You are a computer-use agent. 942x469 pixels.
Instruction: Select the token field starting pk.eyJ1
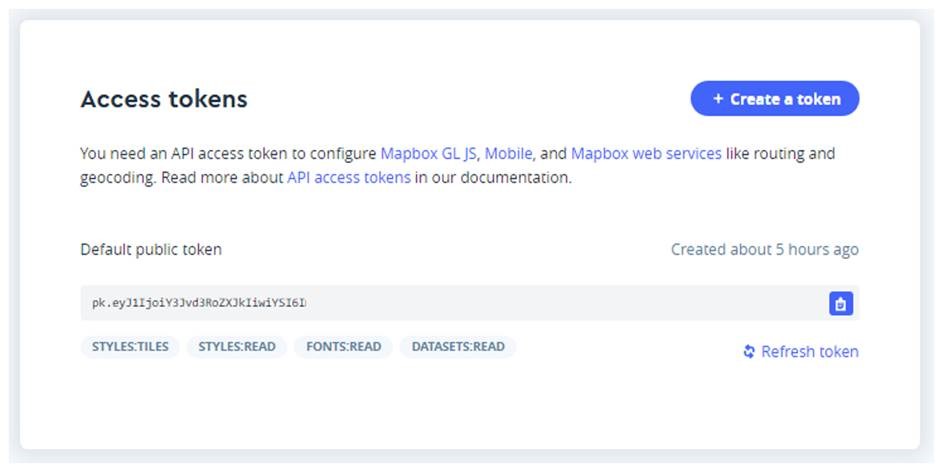point(470,303)
